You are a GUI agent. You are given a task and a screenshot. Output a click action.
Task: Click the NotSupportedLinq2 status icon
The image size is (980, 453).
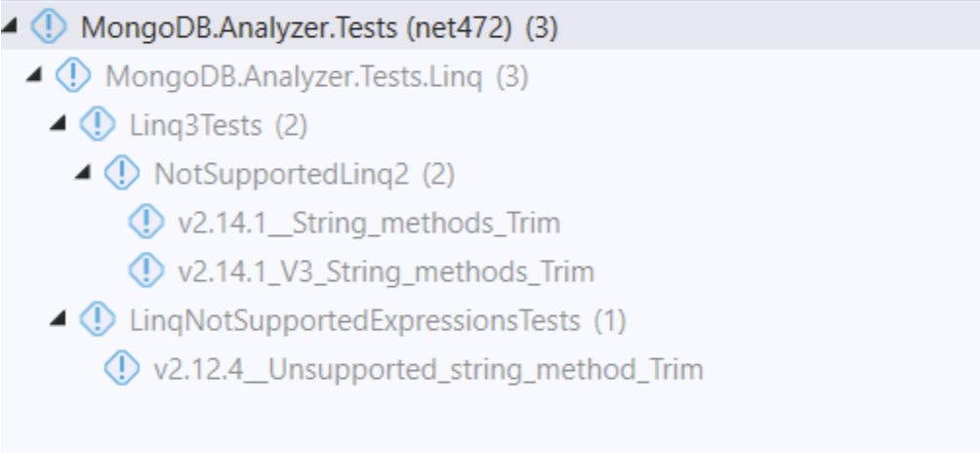[x=121, y=173]
